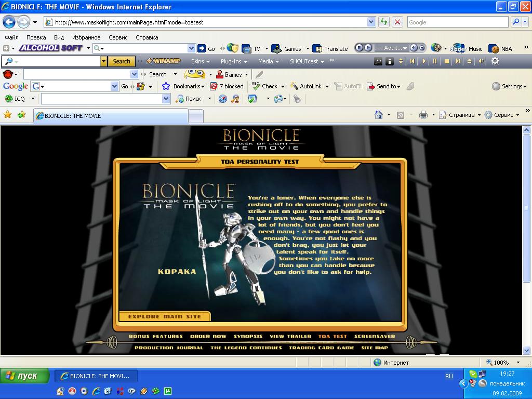Viewport: 532px width, 399px height.
Task: Click the EXPLORE MAIN SITE button
Action: tap(165, 316)
